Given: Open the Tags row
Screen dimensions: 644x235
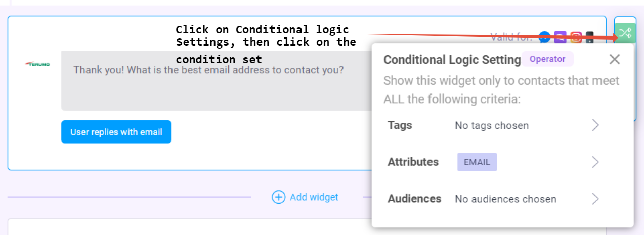Looking at the screenshot, I should click(x=400, y=125).
